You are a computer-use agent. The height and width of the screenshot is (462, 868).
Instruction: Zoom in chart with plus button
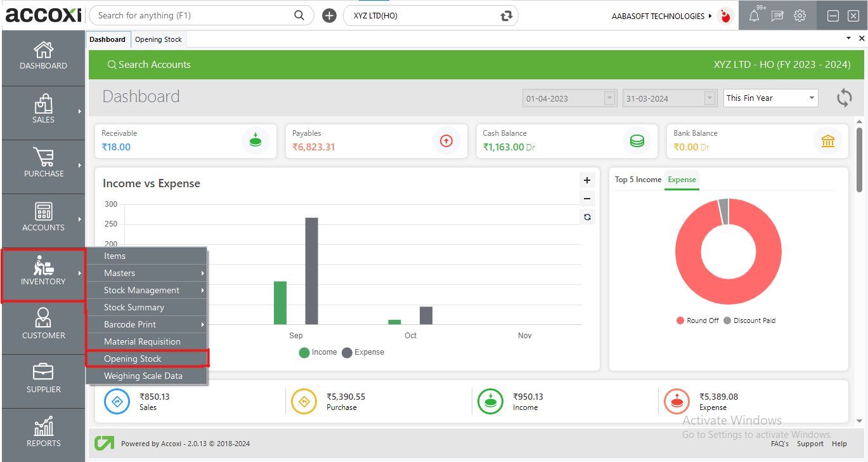587,180
